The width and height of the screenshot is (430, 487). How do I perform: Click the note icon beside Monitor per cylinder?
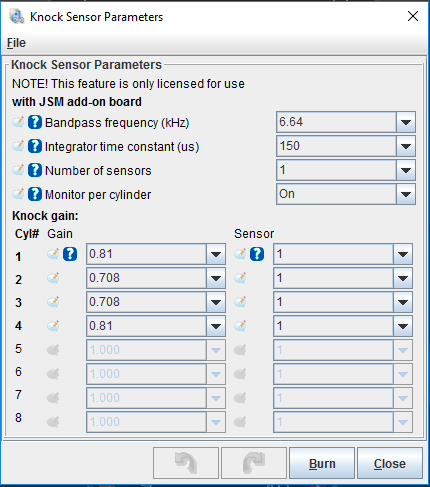pos(18,194)
